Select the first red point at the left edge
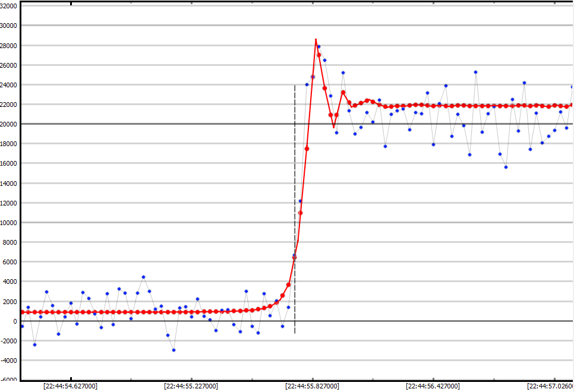The height and width of the screenshot is (392, 574). coord(23,312)
